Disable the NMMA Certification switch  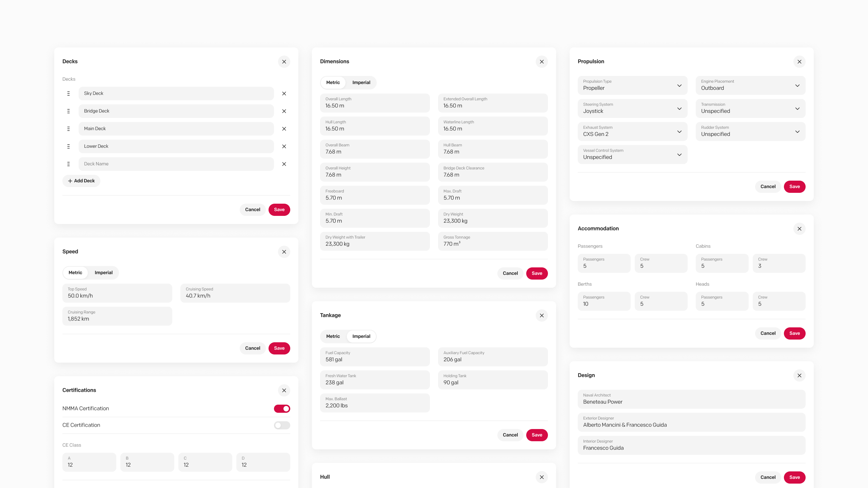click(282, 409)
